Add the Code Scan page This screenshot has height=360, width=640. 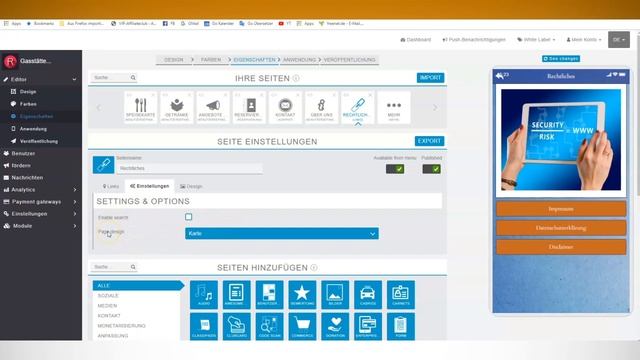click(269, 326)
